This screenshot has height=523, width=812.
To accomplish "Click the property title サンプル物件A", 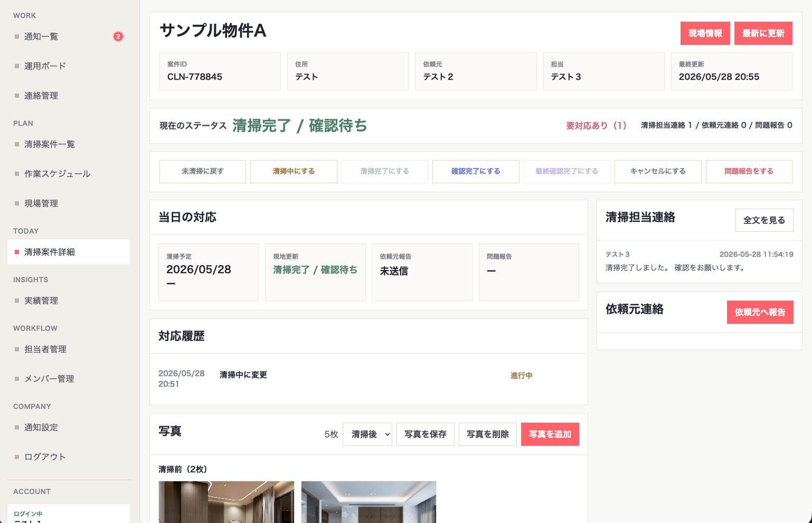I will pyautogui.click(x=213, y=31).
